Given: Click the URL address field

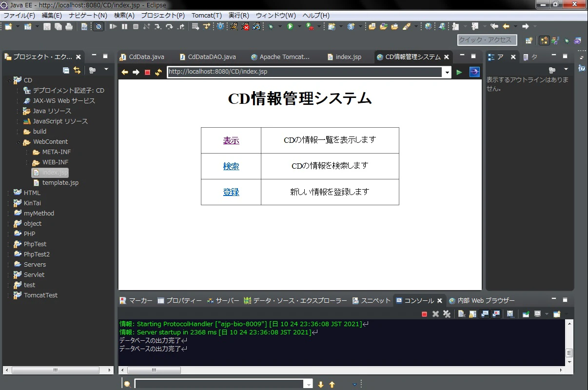Looking at the screenshot, I should [305, 72].
